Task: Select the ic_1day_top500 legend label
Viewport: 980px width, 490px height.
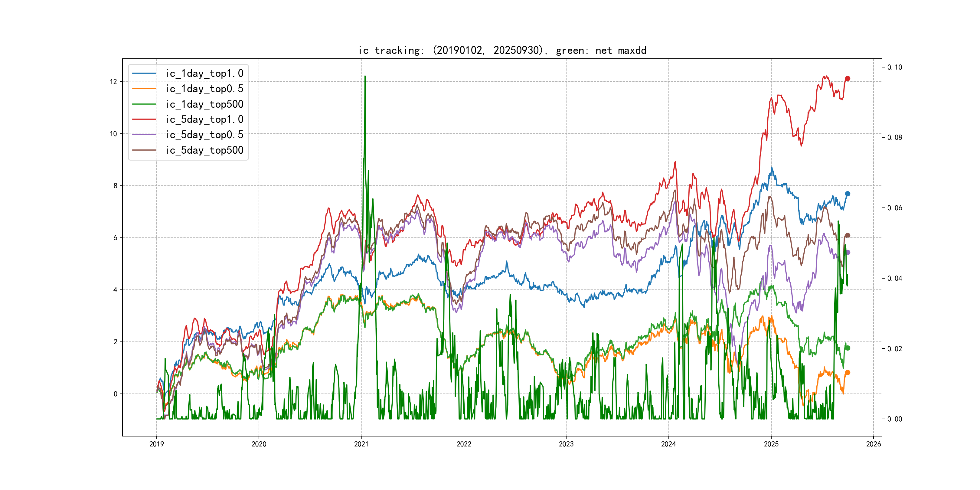Action: pos(204,104)
